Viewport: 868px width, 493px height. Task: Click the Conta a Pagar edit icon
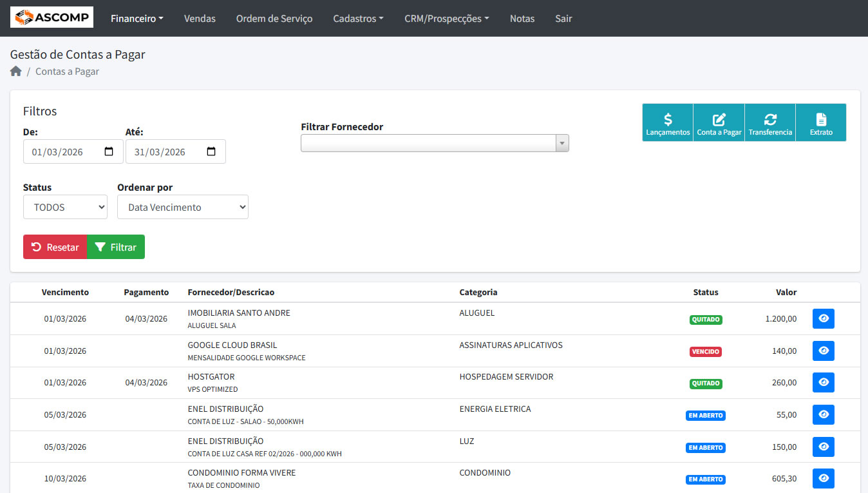point(719,122)
